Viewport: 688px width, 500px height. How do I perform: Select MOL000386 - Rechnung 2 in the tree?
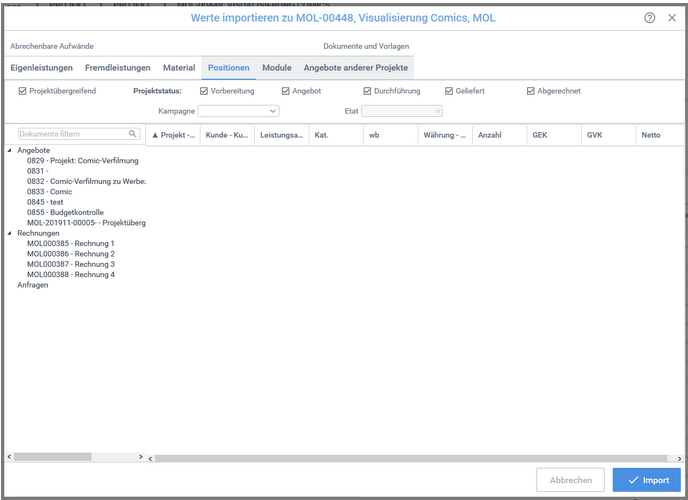click(x=71, y=254)
